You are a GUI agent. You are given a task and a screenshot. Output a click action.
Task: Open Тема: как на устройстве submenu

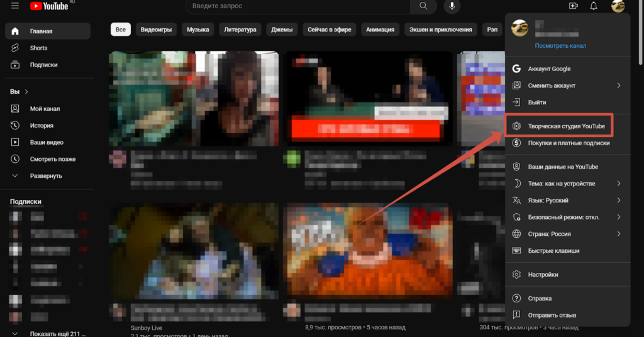click(x=568, y=184)
